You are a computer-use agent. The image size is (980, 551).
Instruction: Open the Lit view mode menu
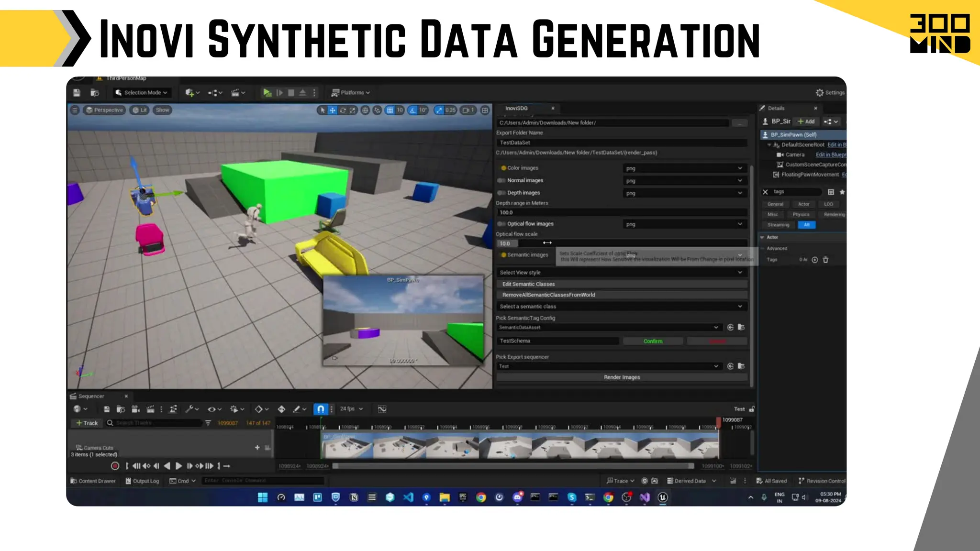[x=140, y=110]
